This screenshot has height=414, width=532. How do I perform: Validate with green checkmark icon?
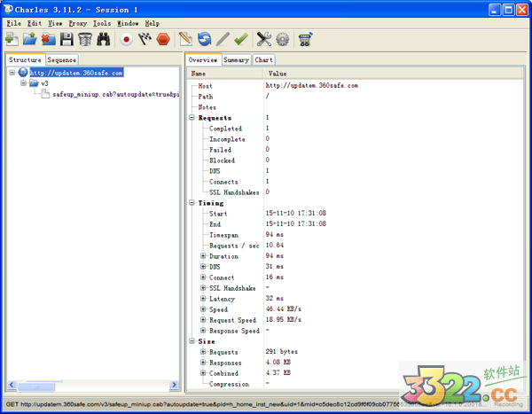pos(241,39)
